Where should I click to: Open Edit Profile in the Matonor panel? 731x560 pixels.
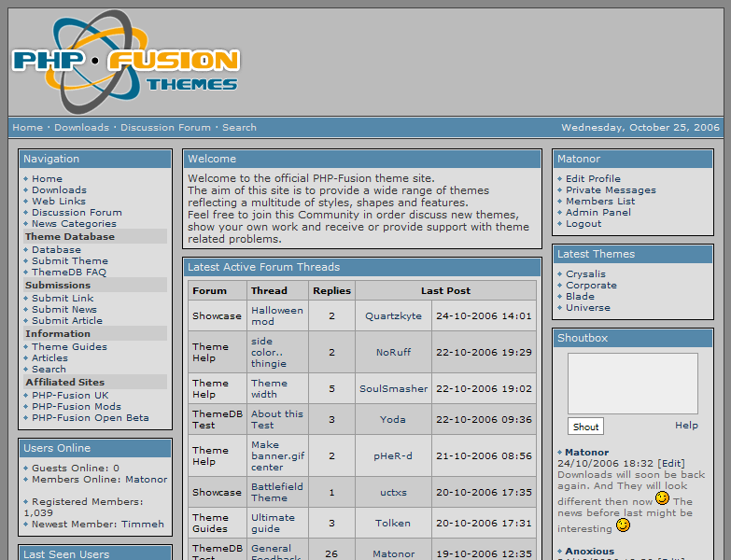(x=593, y=179)
